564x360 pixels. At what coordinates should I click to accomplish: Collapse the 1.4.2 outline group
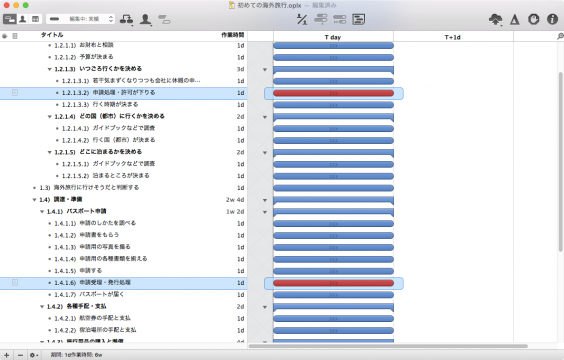click(42, 306)
